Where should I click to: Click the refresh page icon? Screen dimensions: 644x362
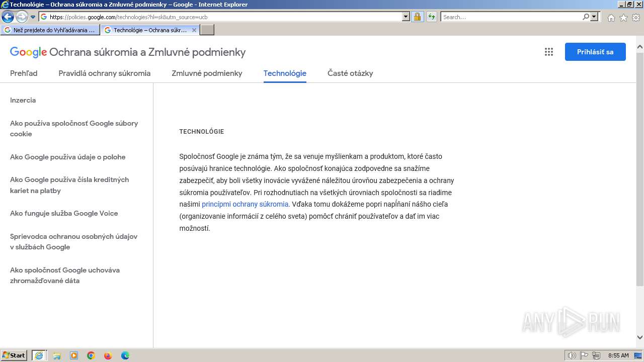click(431, 17)
